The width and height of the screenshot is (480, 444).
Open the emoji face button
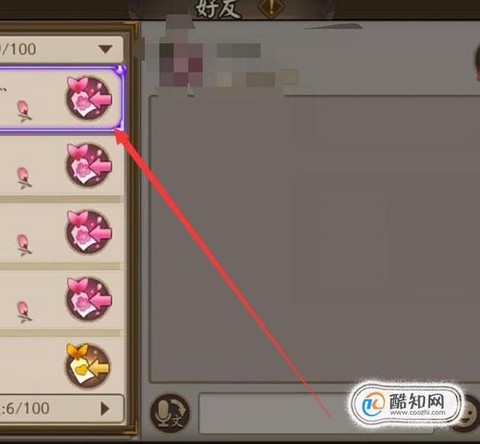coord(470,413)
